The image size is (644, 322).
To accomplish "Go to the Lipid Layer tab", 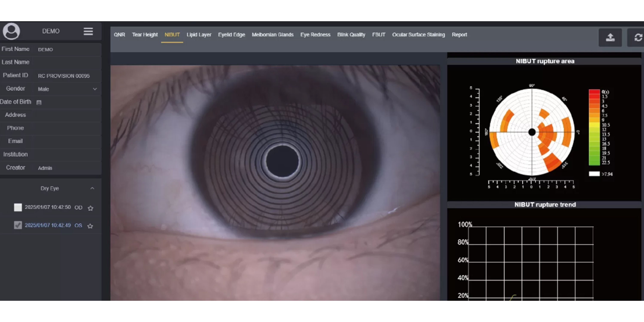I will 199,35.
